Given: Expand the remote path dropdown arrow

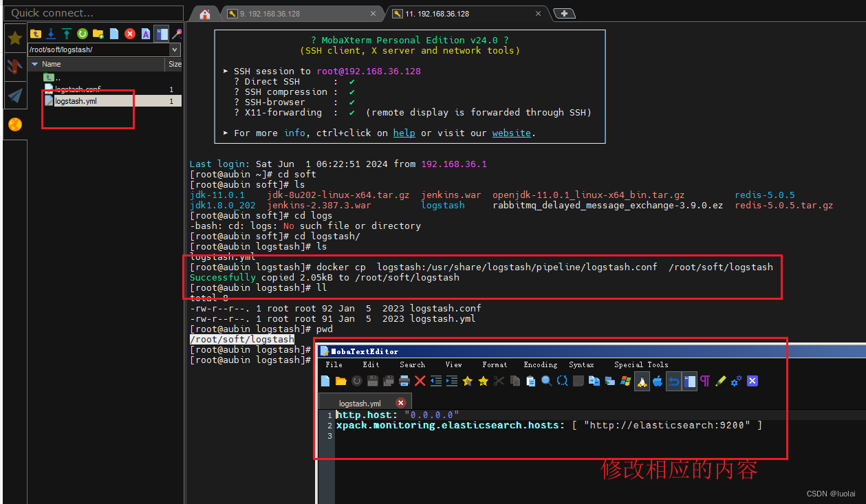Looking at the screenshot, I should 175,50.
